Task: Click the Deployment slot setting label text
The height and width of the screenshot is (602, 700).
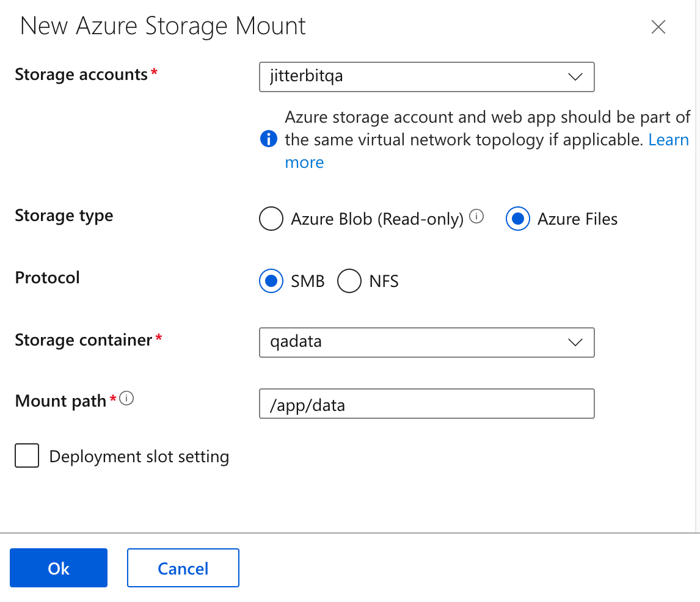Action: [139, 457]
